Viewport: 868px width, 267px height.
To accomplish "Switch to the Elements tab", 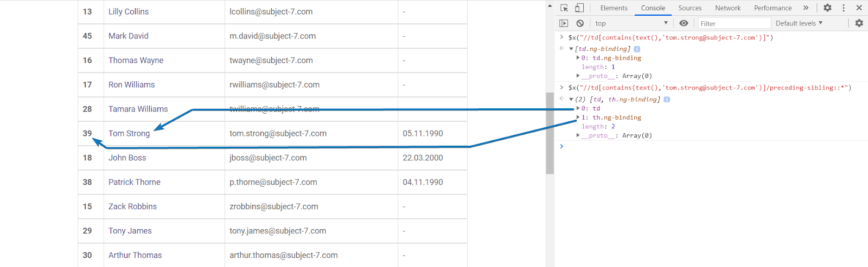I will click(x=614, y=8).
